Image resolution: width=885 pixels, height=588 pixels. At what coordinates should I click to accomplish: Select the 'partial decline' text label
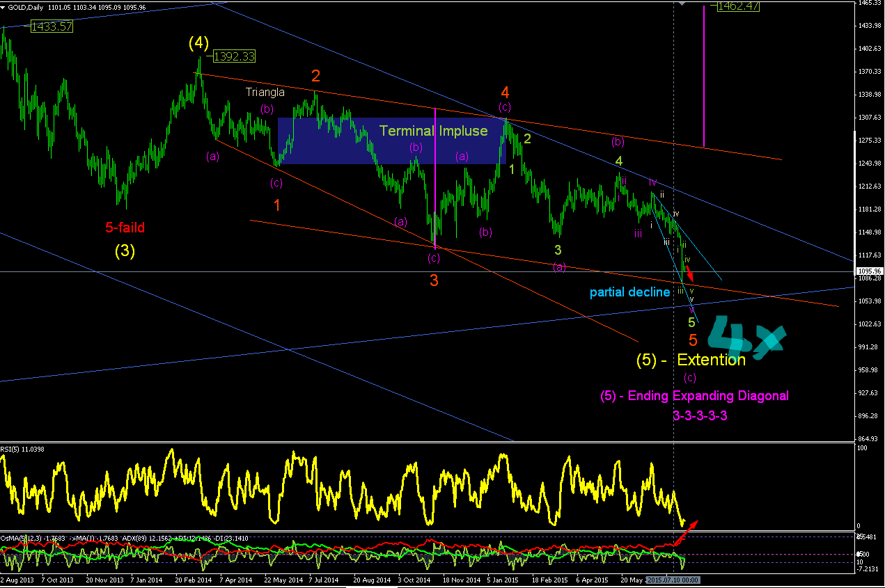(x=630, y=292)
